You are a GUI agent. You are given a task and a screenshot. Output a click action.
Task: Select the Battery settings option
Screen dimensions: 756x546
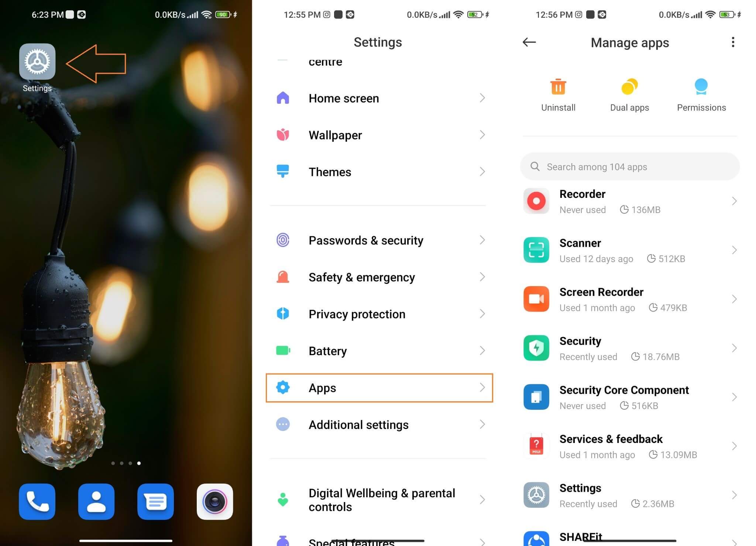coord(379,350)
